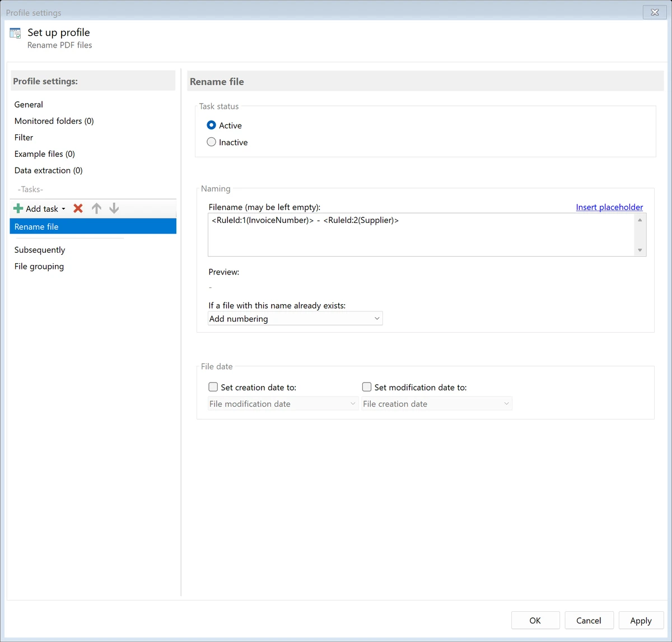672x642 pixels.
Task: Click the filename field scroll down arrow
Action: click(x=640, y=250)
